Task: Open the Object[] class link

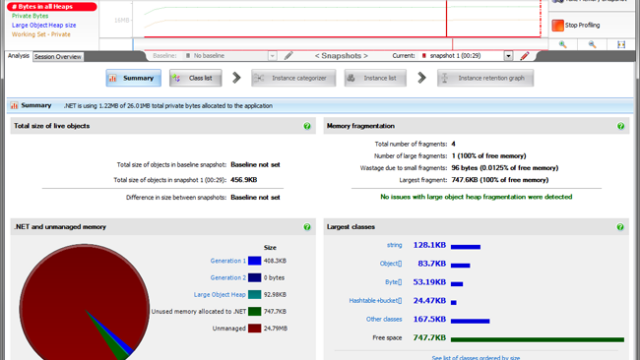Action: [x=391, y=264]
